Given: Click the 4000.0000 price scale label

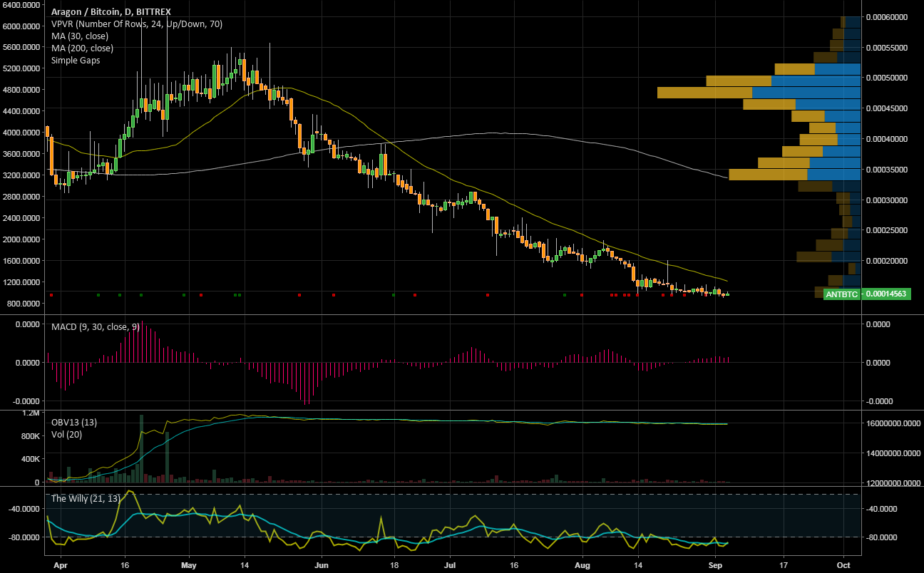Looking at the screenshot, I should tap(20, 133).
